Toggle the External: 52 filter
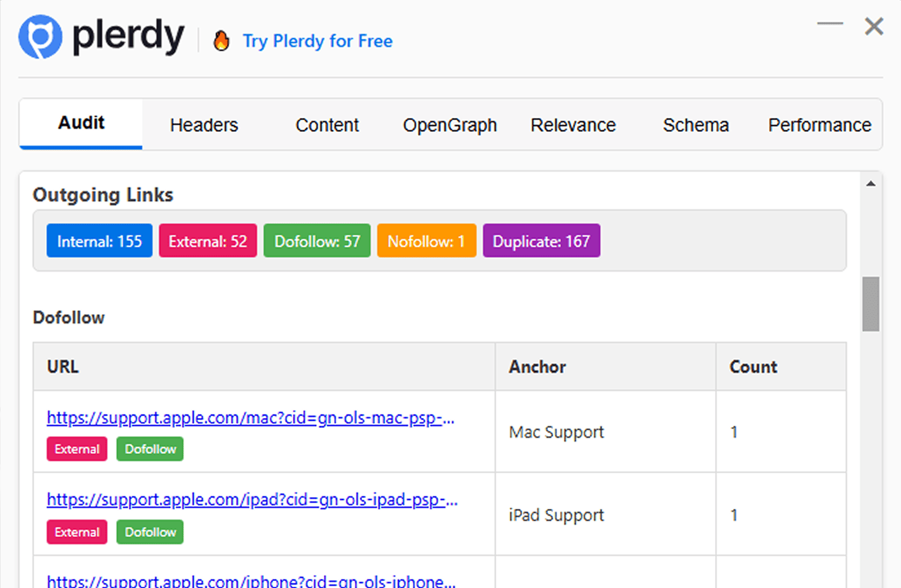Image resolution: width=901 pixels, height=588 pixels. coord(208,240)
